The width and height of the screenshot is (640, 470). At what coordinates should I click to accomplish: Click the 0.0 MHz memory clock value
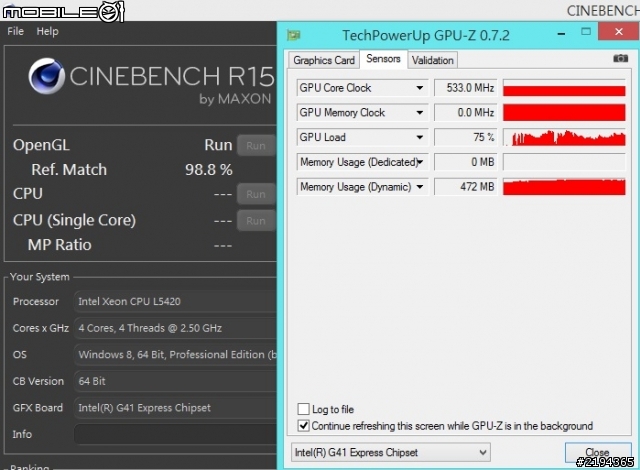tap(466, 113)
